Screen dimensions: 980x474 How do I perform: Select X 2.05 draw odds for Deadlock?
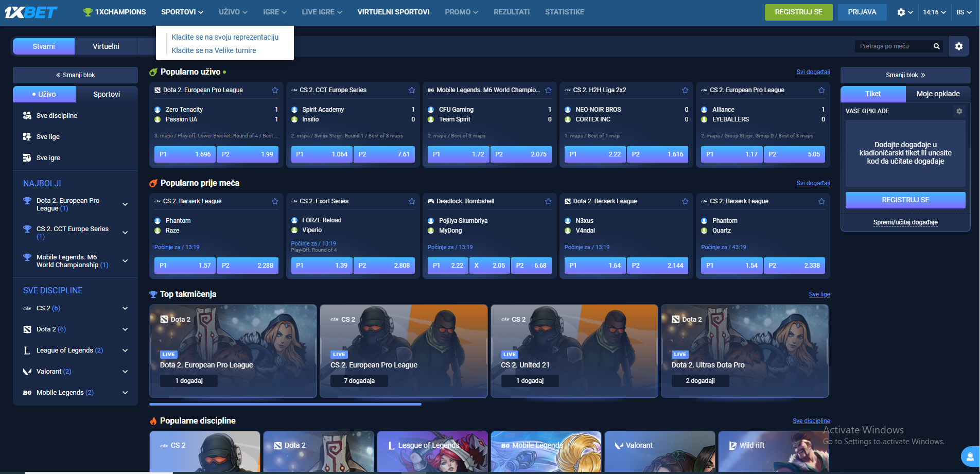[489, 266]
